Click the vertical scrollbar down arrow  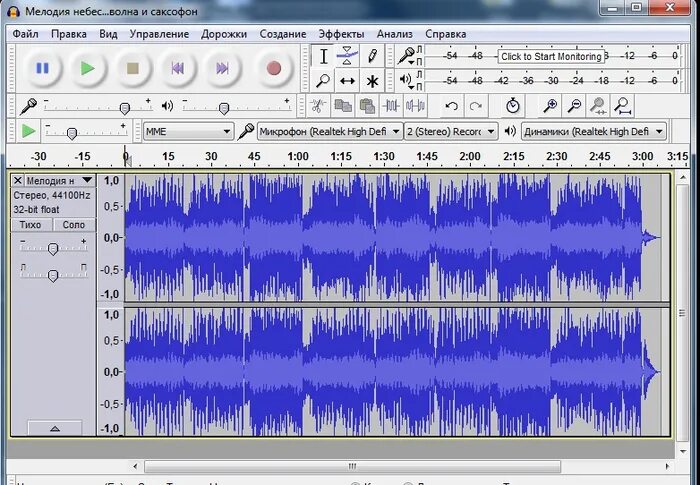[683, 451]
